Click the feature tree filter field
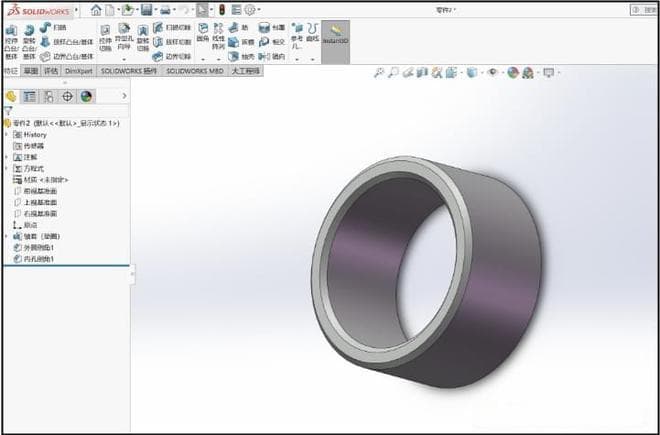660x435 pixels. click(x=66, y=111)
